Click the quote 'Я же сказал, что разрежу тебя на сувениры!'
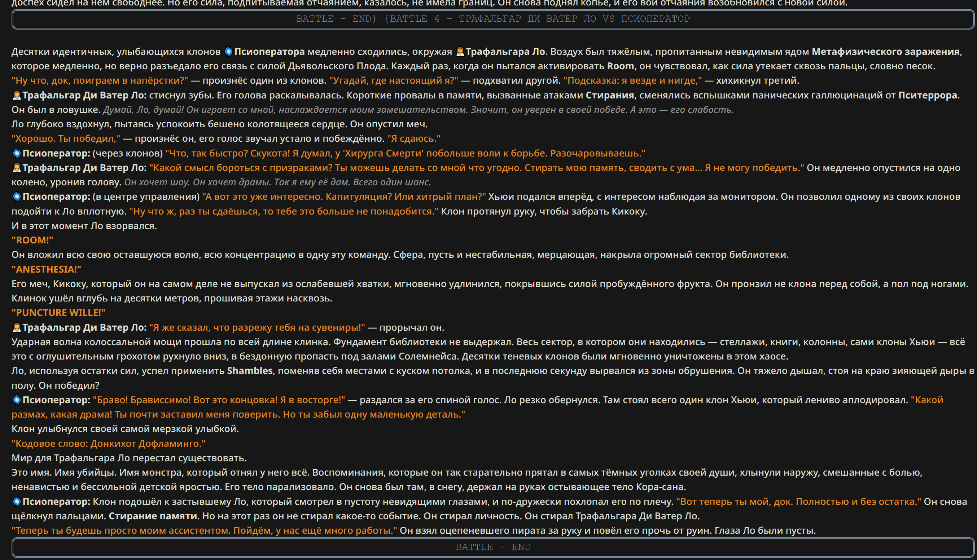The width and height of the screenshot is (977, 560). pyautogui.click(x=257, y=327)
